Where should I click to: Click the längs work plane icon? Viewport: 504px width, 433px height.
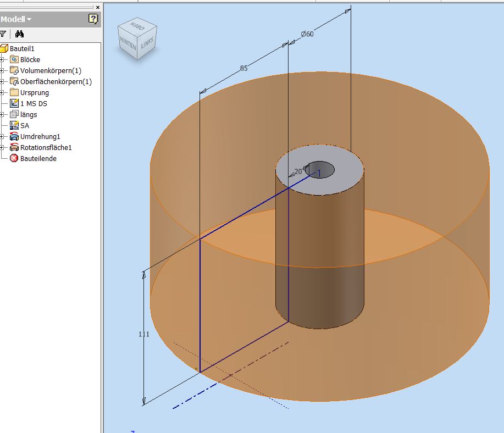point(14,114)
